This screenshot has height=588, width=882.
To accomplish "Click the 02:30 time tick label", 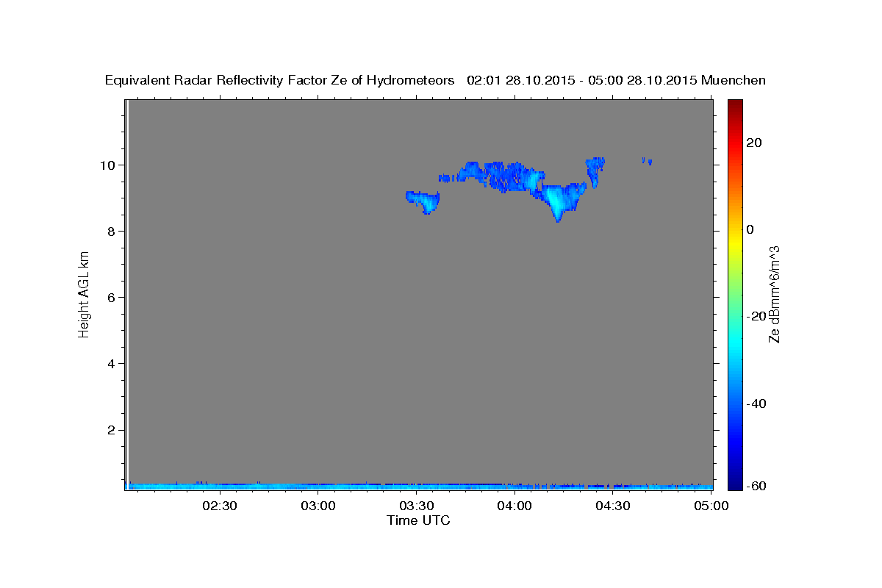I will pyautogui.click(x=220, y=506).
